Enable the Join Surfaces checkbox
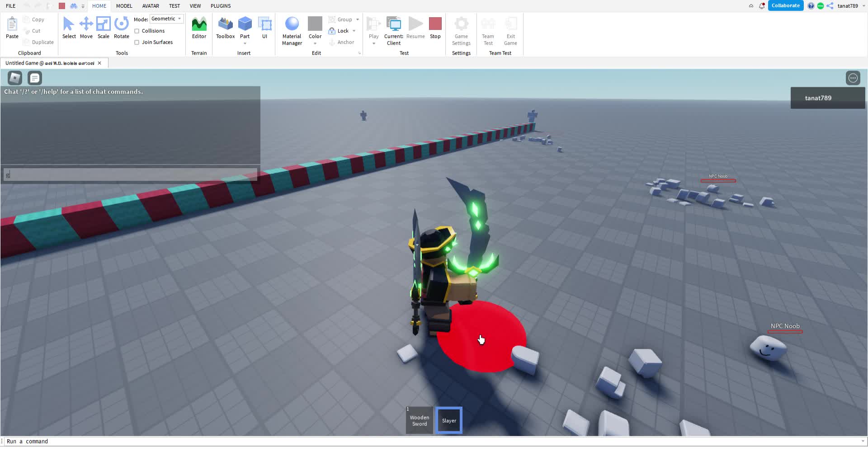 tap(137, 42)
